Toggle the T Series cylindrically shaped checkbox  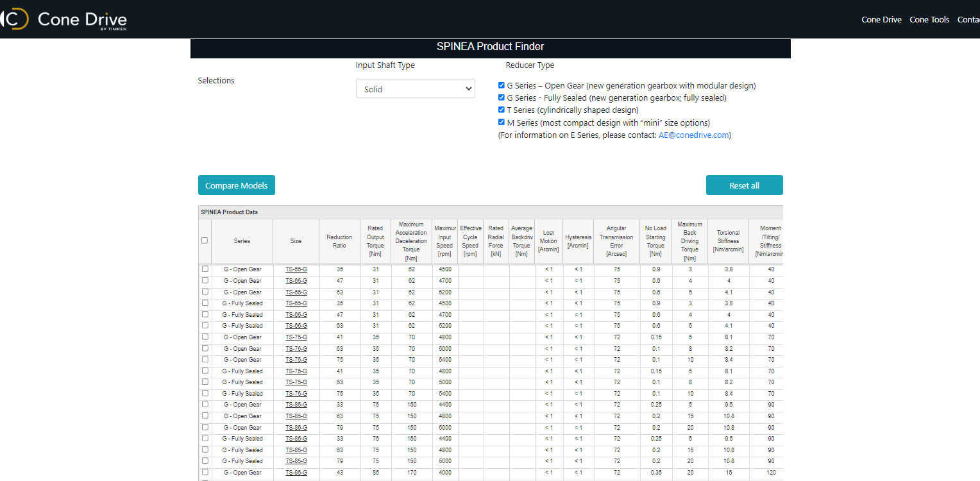pos(502,109)
